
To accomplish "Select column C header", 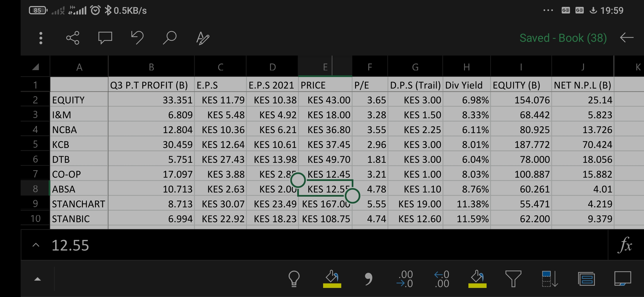I will [x=220, y=67].
